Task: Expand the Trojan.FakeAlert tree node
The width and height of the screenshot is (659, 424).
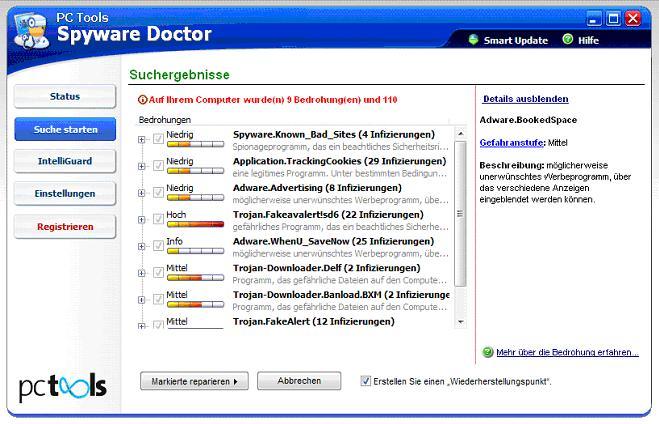Action: 142,326
